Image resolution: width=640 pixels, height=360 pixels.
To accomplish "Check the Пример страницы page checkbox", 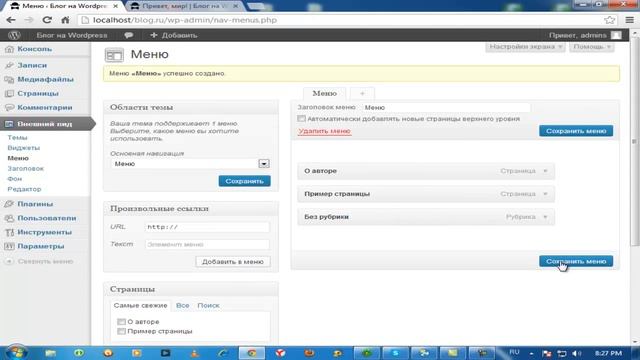I will pos(121,331).
